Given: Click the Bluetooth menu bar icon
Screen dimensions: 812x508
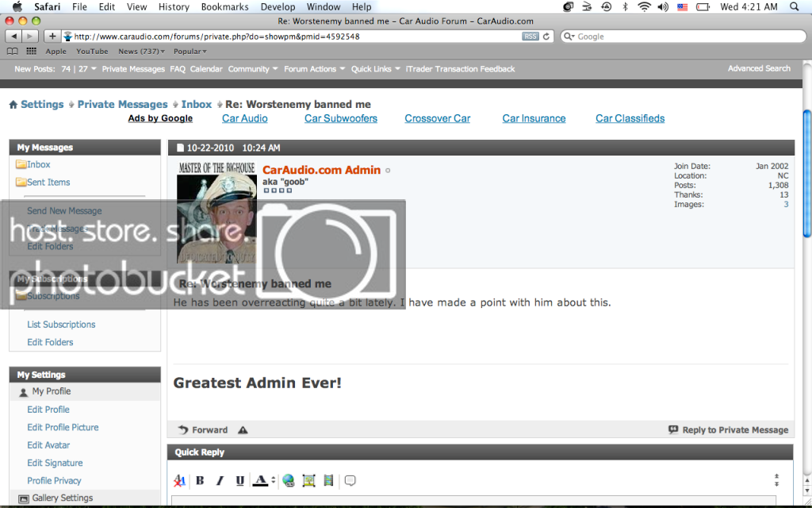Looking at the screenshot, I should click(625, 6).
